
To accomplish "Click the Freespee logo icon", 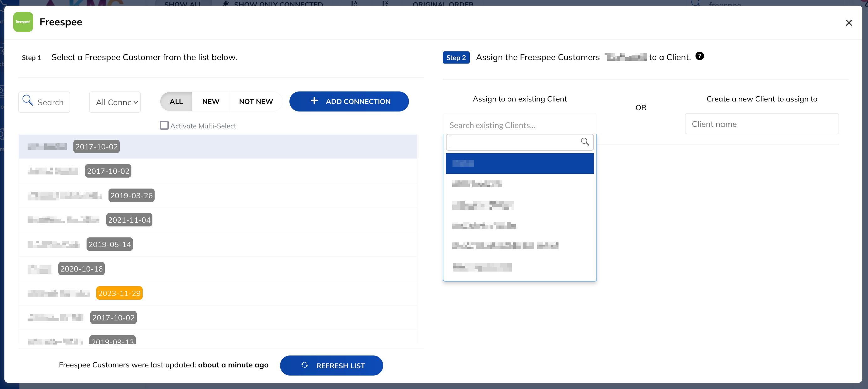I will tap(23, 22).
